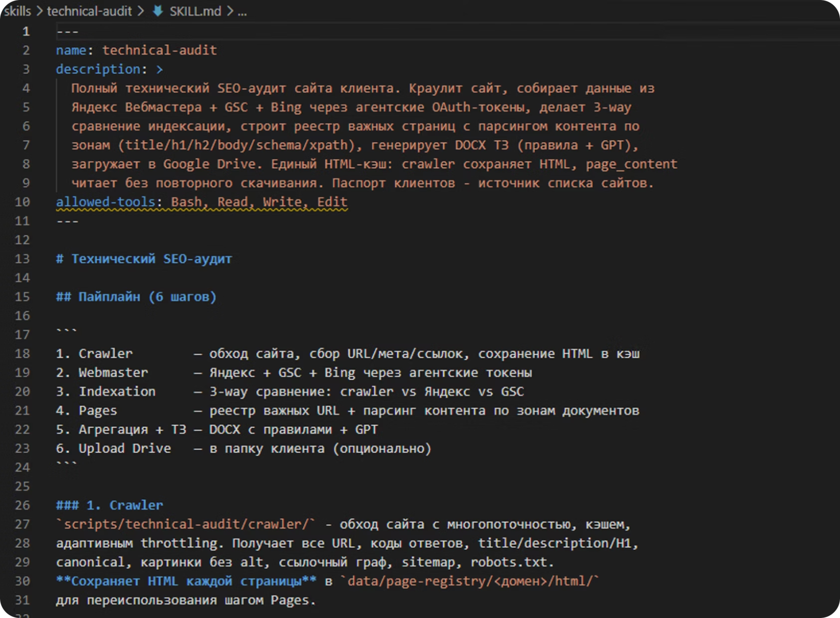Viewport: 840px width, 618px height.
Task: Click 'title/description/H1' on line 28
Action: tap(555, 543)
